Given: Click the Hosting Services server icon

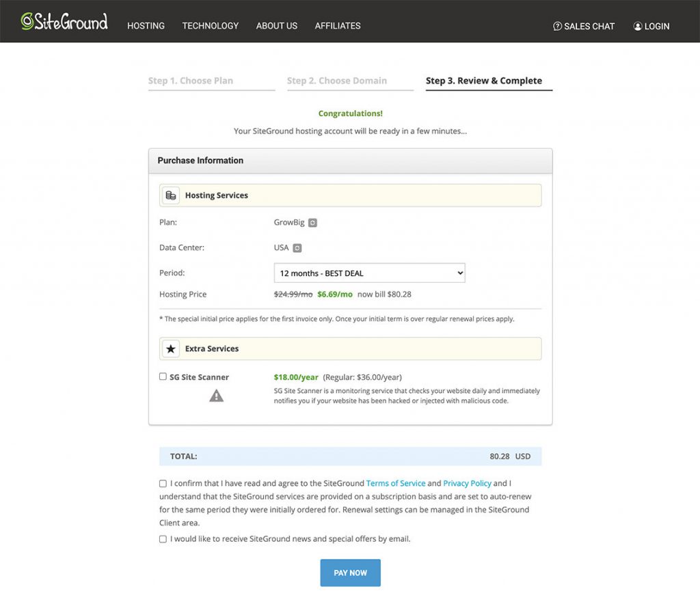Looking at the screenshot, I should (171, 195).
